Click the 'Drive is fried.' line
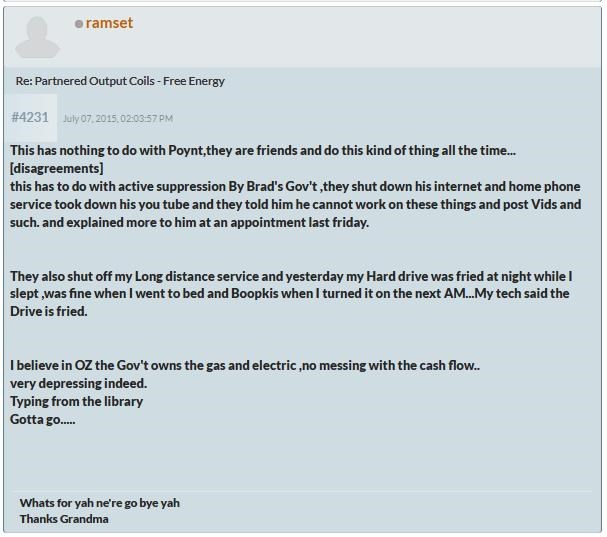607x537 pixels. click(48, 311)
